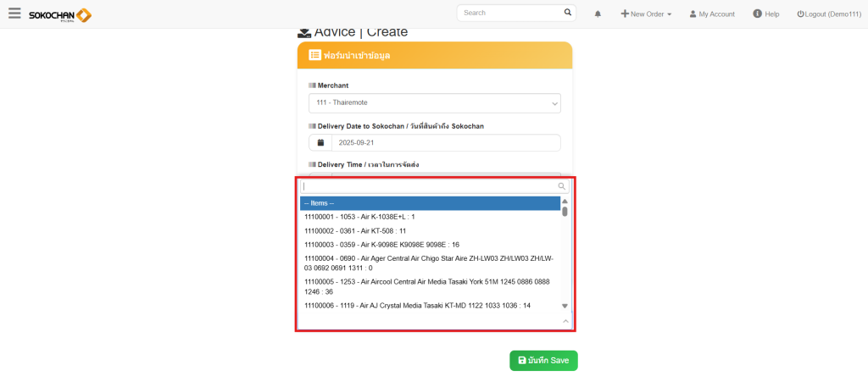Viewport: 868px width, 387px height.
Task: Click the scroll up arrow in items list
Action: pos(565,202)
